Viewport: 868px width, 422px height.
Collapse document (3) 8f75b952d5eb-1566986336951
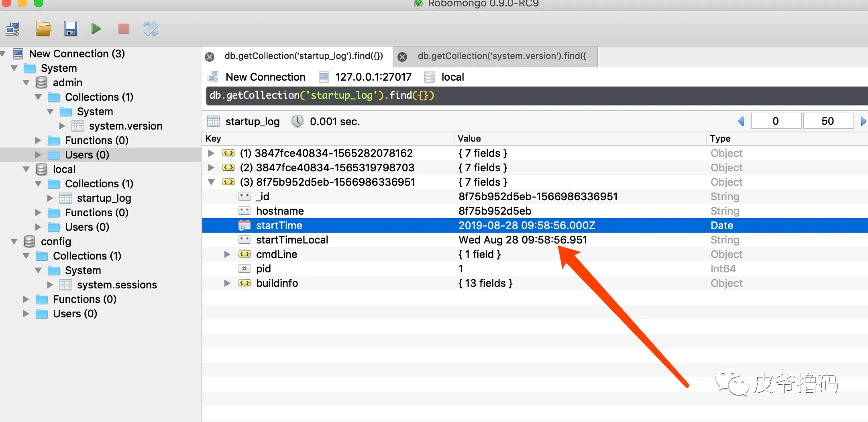[211, 182]
